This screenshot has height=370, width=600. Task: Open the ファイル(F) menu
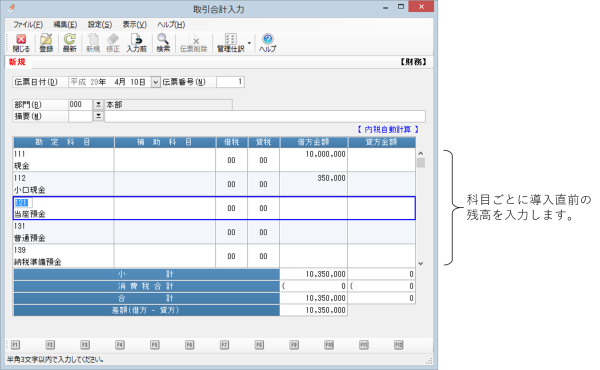pyautogui.click(x=28, y=24)
